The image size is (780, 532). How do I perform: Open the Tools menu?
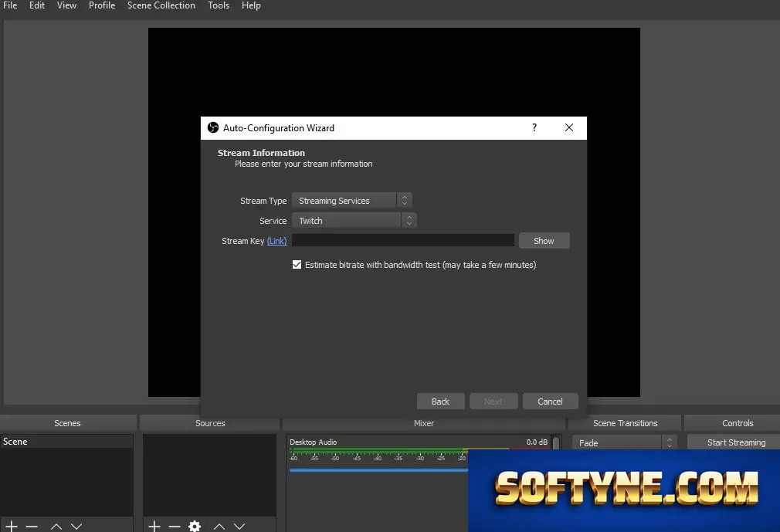click(x=219, y=5)
